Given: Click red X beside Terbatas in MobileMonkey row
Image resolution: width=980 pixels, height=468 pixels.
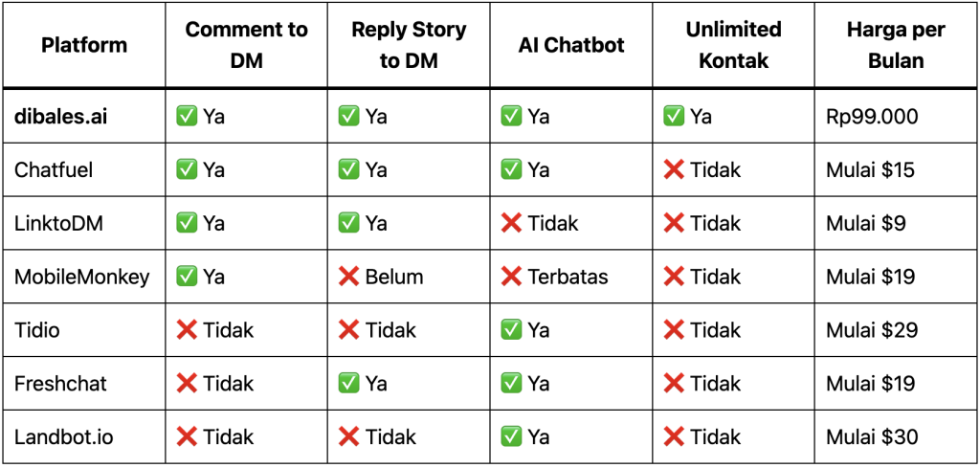Looking at the screenshot, I should 511,278.
